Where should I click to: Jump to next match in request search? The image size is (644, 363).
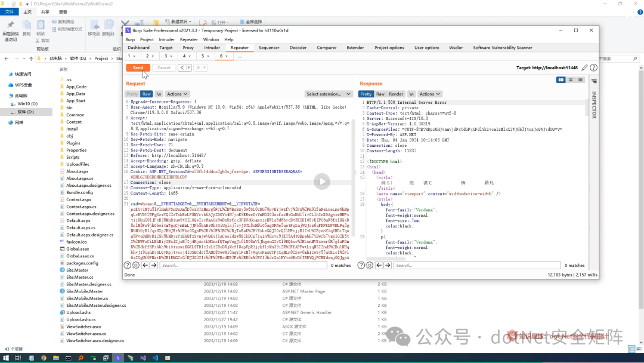tap(154, 266)
